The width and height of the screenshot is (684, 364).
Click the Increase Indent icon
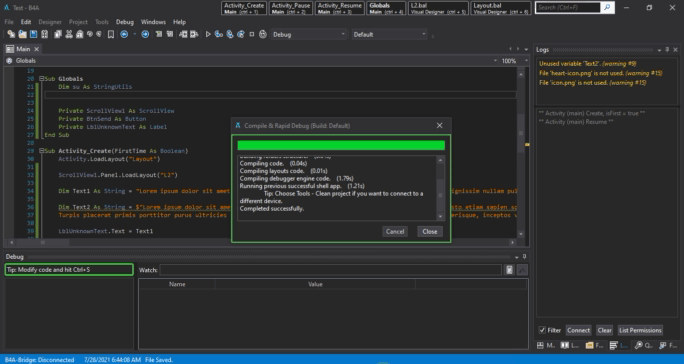[x=194, y=34]
